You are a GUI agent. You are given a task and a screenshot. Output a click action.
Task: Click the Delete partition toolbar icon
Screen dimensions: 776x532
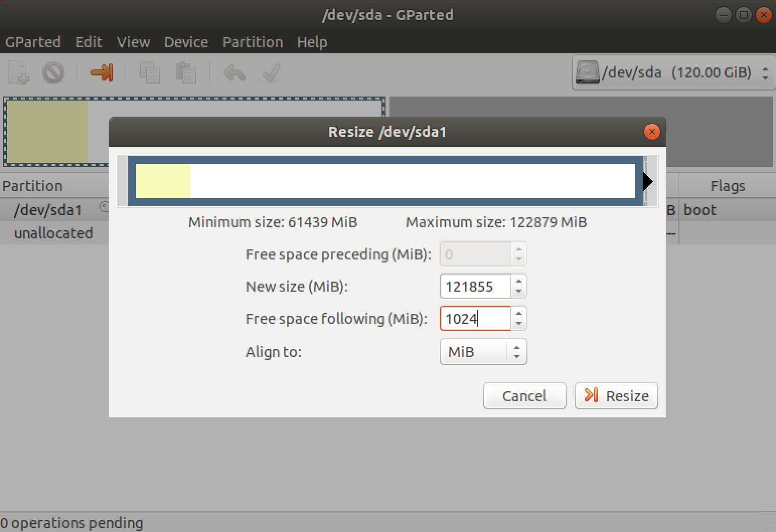point(53,72)
